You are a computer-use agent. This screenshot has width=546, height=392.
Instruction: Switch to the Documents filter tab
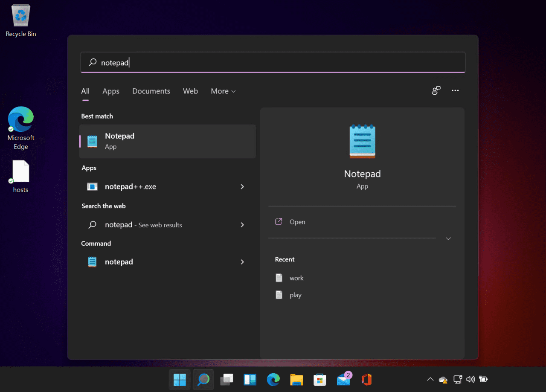151,91
